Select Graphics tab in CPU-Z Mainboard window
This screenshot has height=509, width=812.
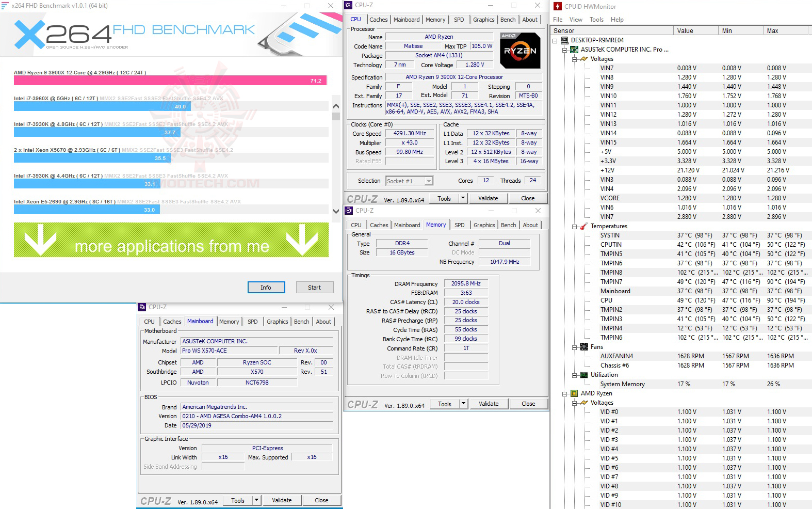click(x=278, y=322)
